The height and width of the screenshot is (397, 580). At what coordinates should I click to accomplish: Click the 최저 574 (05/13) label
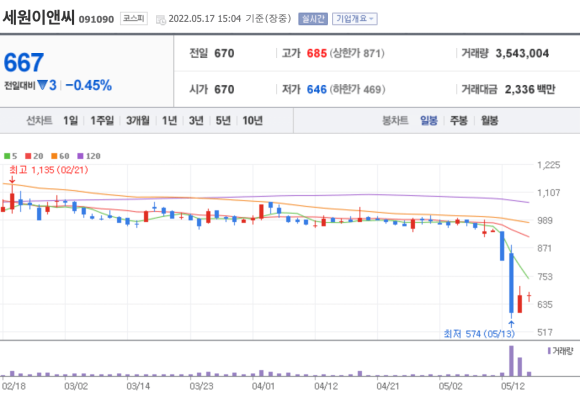pos(479,334)
